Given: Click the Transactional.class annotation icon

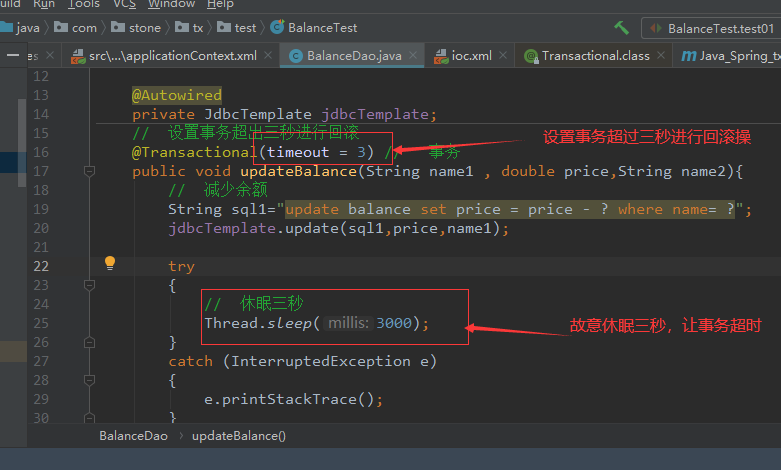Looking at the screenshot, I should coord(531,56).
